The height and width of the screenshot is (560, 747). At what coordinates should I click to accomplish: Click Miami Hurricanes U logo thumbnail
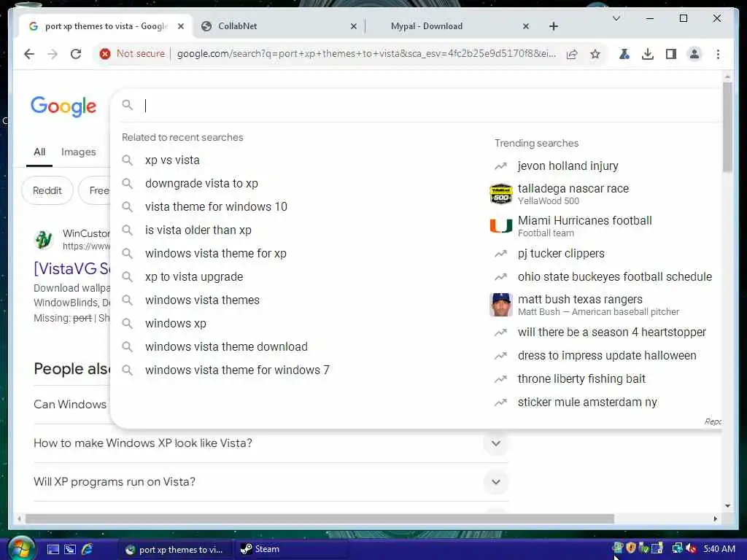(500, 226)
